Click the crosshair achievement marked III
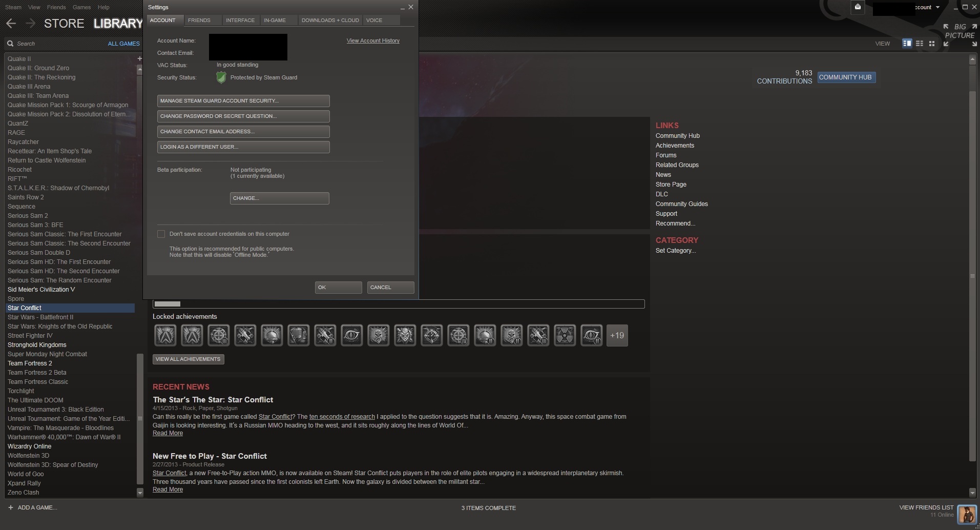The width and height of the screenshot is (980, 530). pos(218,335)
